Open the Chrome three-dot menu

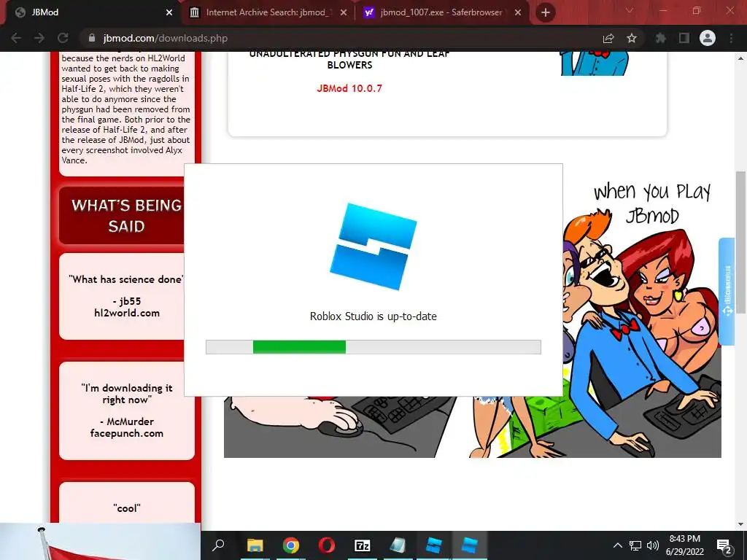click(x=731, y=38)
